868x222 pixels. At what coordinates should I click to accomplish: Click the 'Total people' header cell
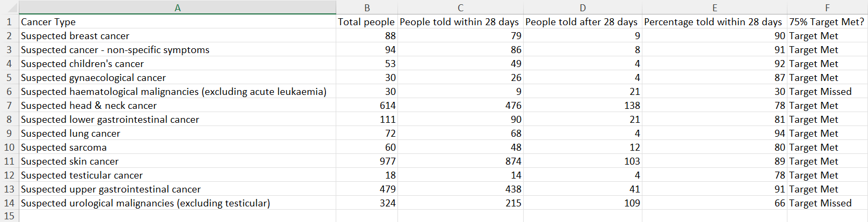point(366,22)
